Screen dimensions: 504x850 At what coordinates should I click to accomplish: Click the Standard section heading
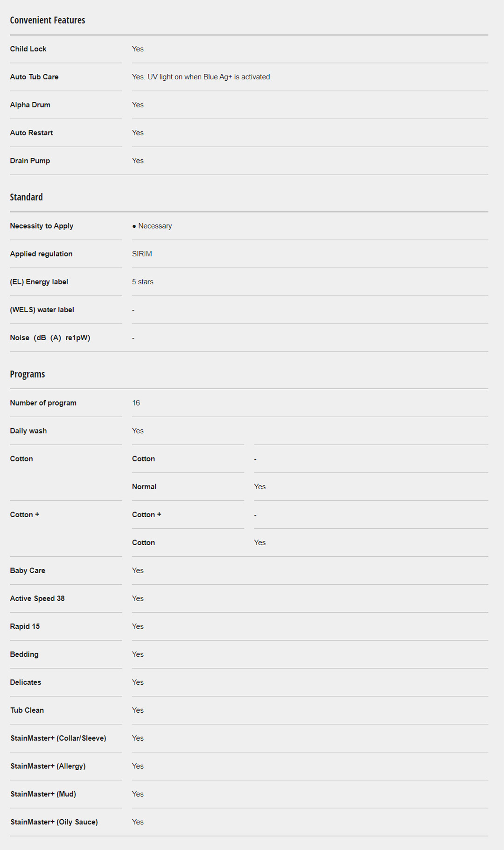pyautogui.click(x=26, y=197)
